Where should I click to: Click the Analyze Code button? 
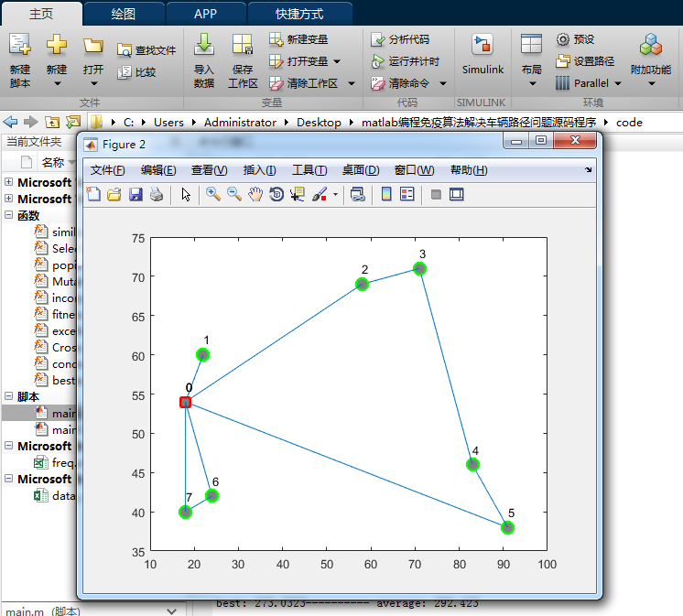[x=400, y=39]
